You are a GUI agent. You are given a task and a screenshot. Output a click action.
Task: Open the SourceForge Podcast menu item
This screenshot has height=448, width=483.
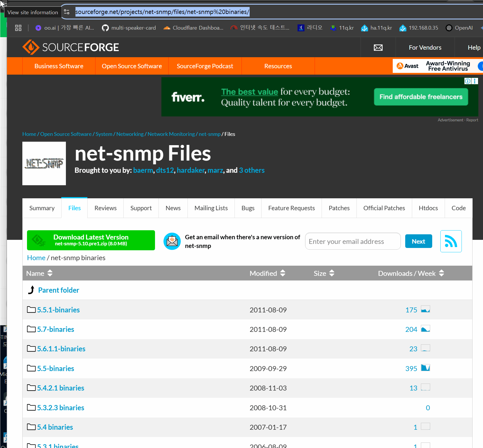coord(205,66)
